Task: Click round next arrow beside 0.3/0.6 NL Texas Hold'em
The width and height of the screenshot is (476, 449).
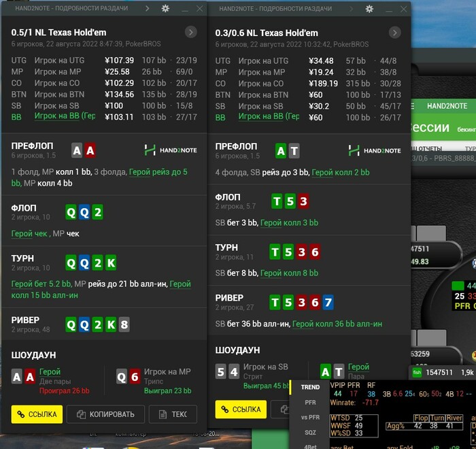Action: [x=394, y=33]
